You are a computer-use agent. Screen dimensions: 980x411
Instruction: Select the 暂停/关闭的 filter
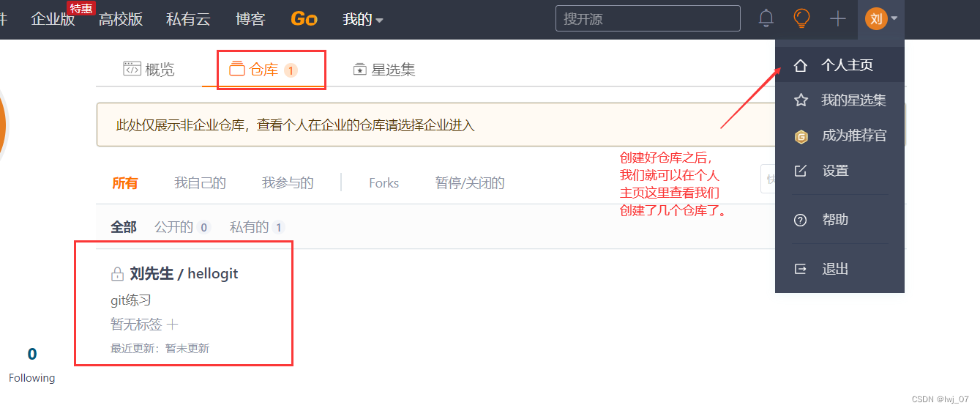[x=470, y=183]
